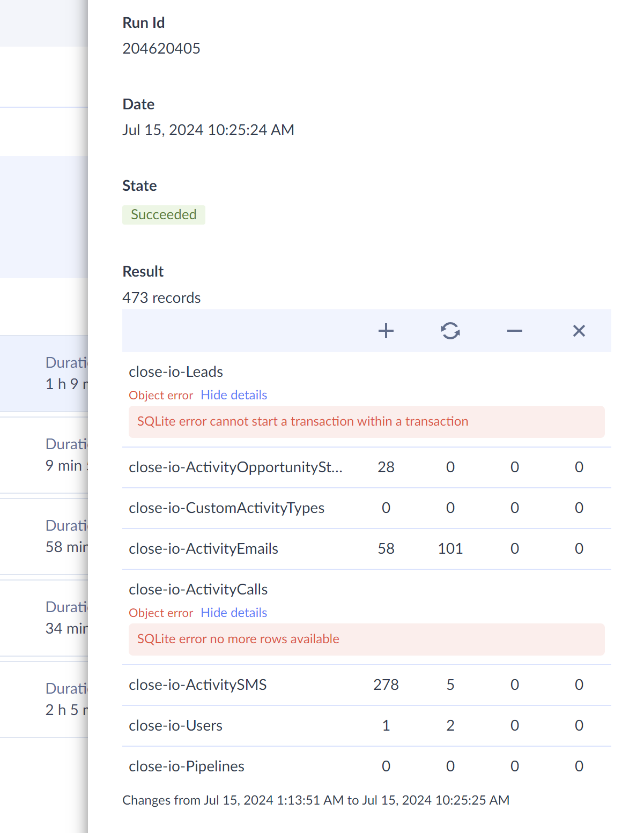Image resolution: width=644 pixels, height=833 pixels.
Task: Hide details for close-io-Leads error
Action: pyautogui.click(x=234, y=395)
